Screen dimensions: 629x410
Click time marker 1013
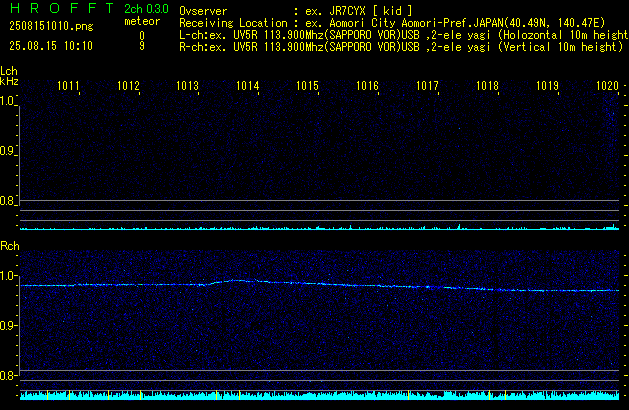[187, 86]
